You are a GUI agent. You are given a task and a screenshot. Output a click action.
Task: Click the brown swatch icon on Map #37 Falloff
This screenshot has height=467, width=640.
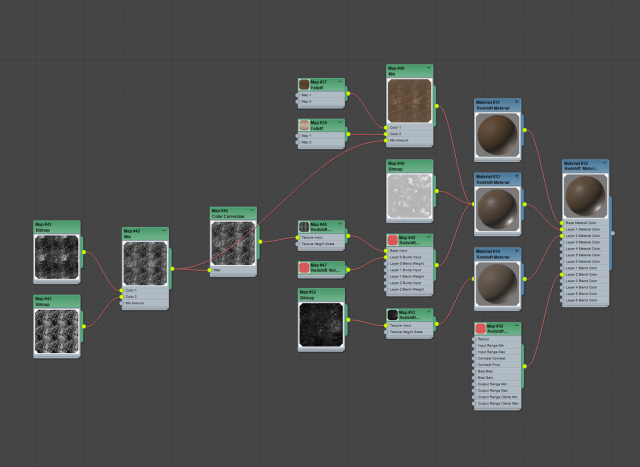[x=304, y=85]
